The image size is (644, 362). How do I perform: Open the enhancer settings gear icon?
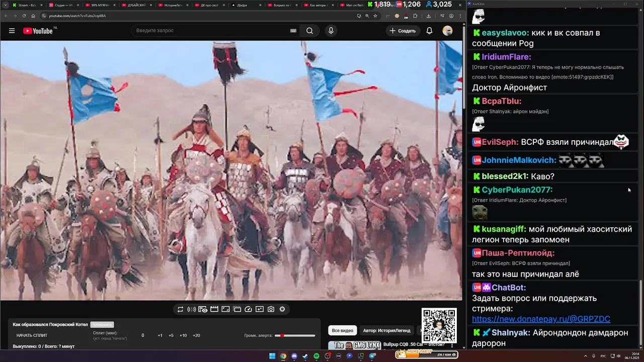pyautogui.click(x=282, y=309)
